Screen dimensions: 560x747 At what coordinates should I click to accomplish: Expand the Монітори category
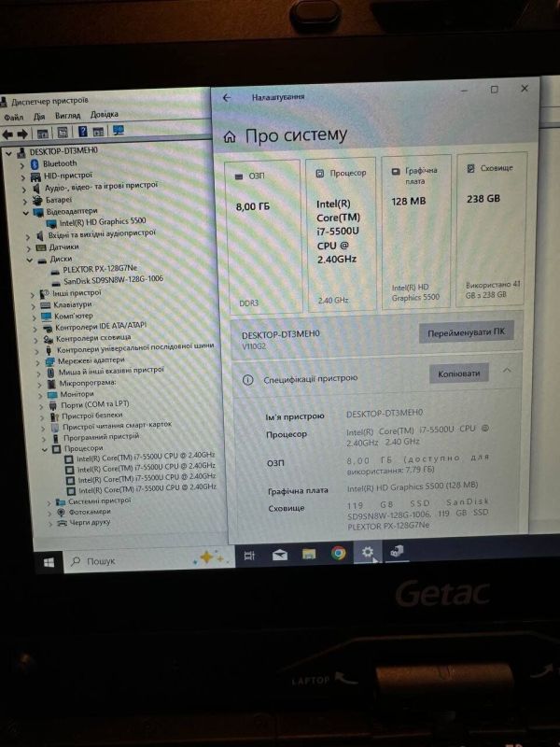(40, 395)
